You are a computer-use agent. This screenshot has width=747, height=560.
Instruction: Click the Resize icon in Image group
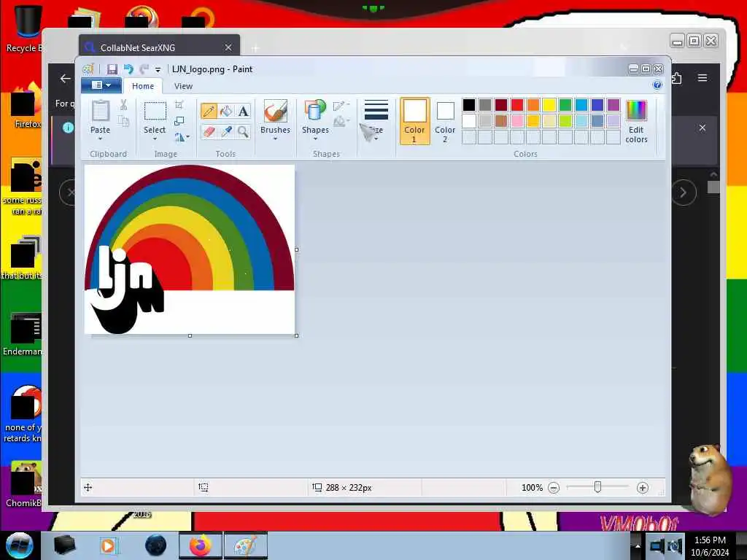tap(179, 121)
